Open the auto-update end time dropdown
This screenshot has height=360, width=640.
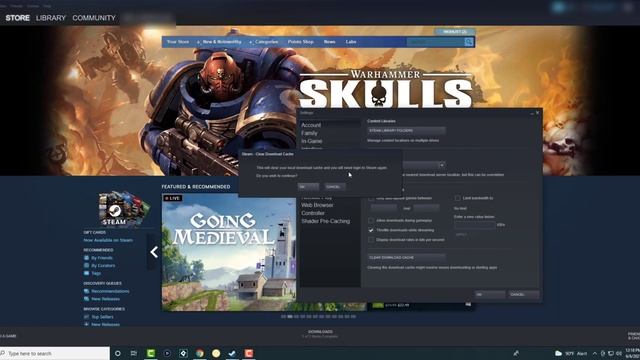point(426,208)
